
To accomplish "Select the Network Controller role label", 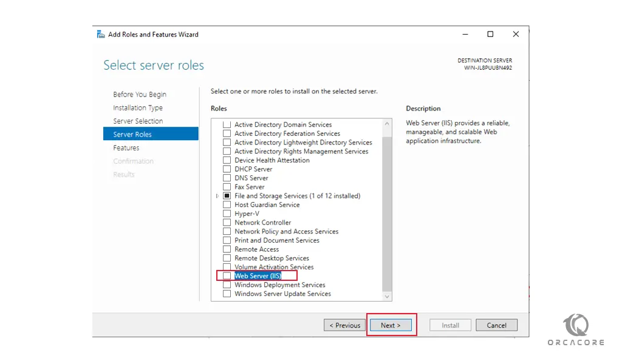I will pos(262,223).
